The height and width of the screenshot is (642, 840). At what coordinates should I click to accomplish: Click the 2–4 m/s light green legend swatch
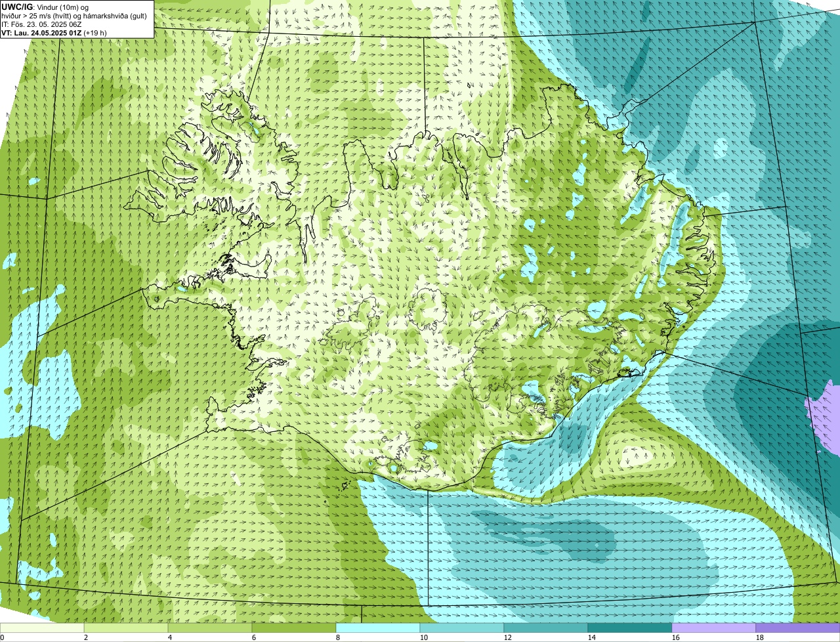point(126,628)
